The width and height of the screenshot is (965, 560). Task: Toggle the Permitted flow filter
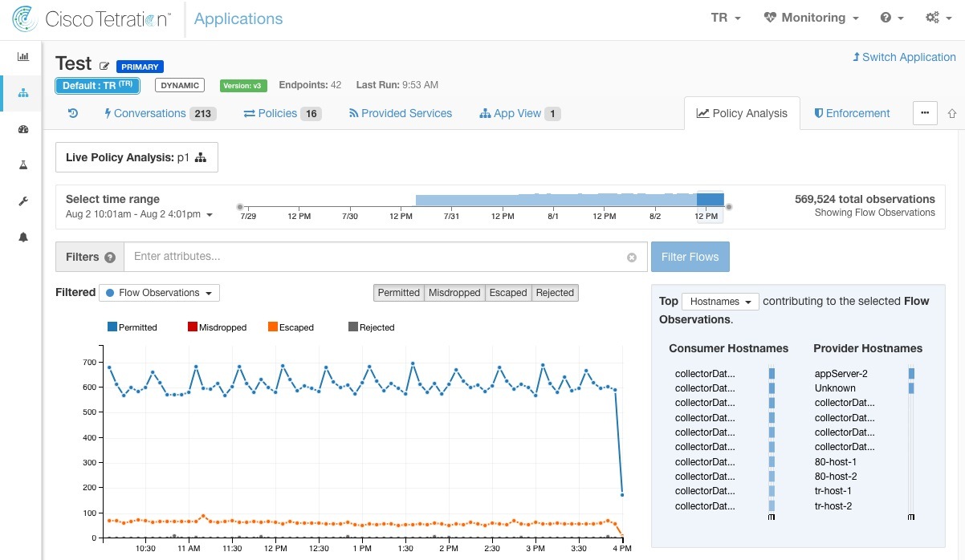point(398,293)
